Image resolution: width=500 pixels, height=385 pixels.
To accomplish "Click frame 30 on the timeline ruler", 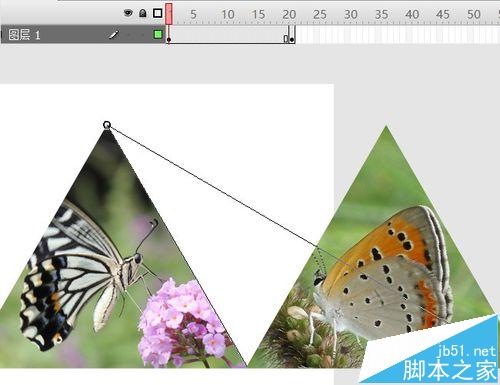I will (x=351, y=14).
